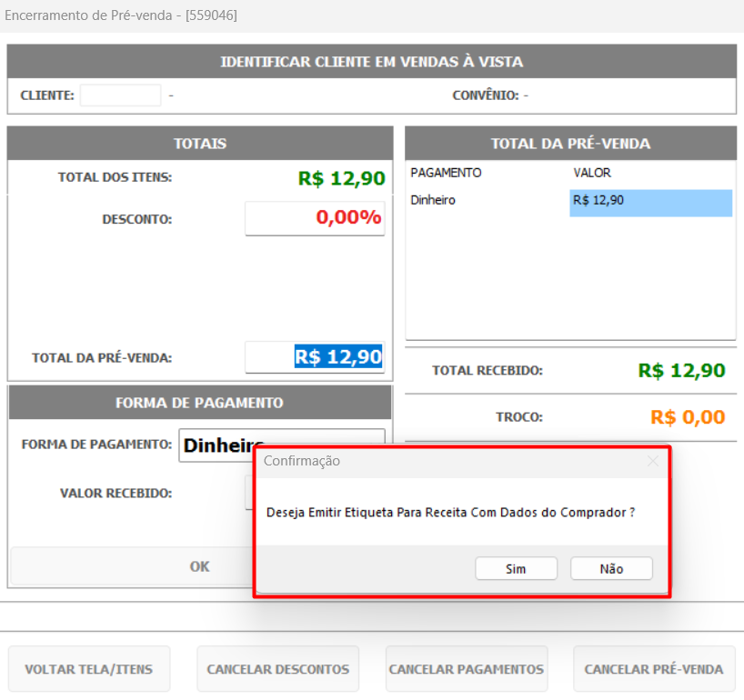This screenshot has height=700, width=744.
Task: Click the DESCONTO percentage field
Action: click(x=315, y=218)
